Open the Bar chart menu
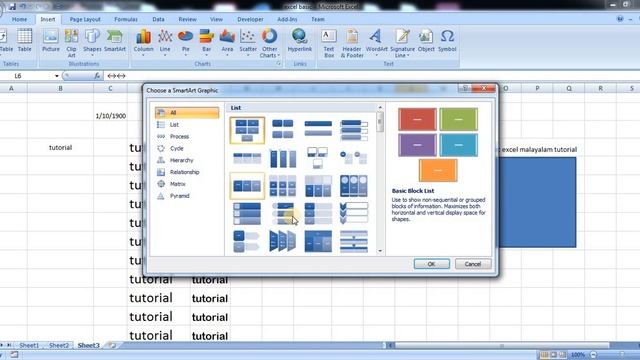 (x=207, y=42)
